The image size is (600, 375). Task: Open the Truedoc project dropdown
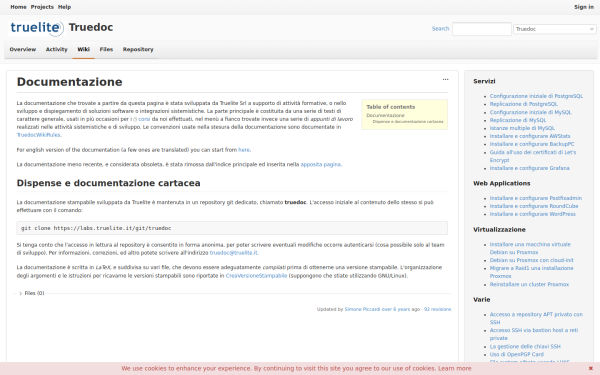(x=554, y=29)
